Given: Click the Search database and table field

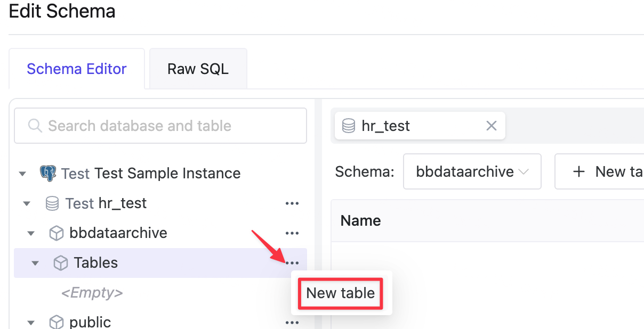Looking at the screenshot, I should (x=160, y=126).
